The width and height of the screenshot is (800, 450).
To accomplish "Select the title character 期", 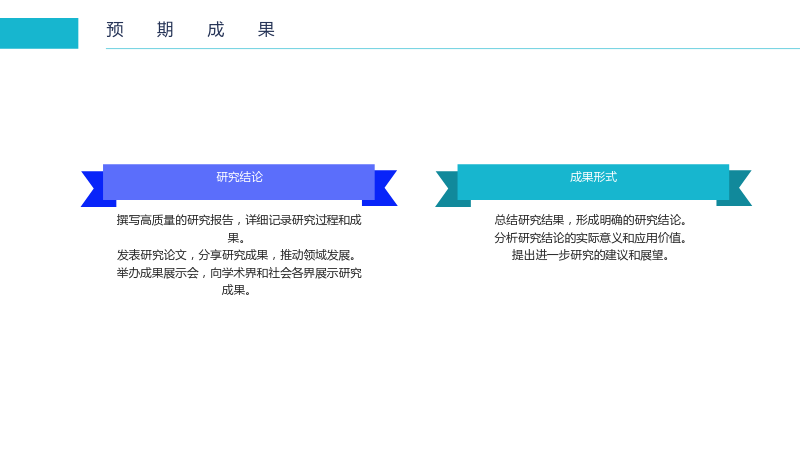I will tap(165, 30).
